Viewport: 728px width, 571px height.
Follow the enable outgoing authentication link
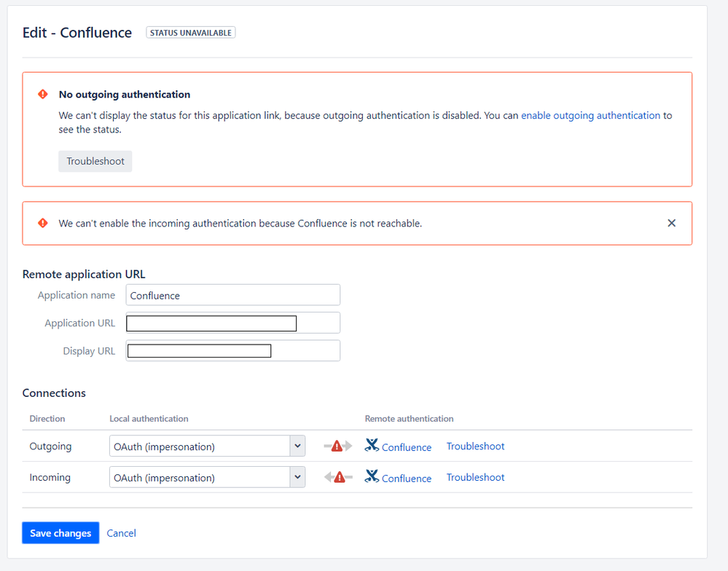point(590,116)
